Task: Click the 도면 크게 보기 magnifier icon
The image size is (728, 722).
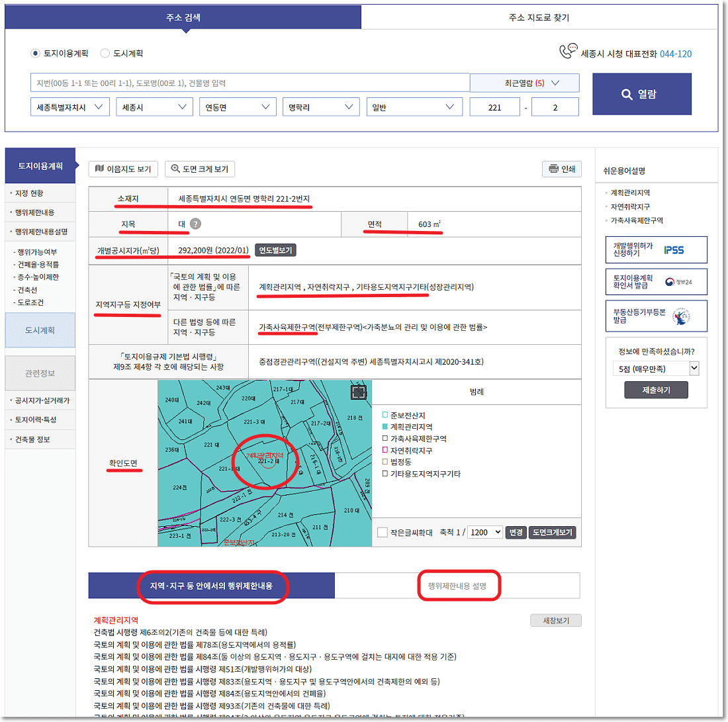Action: tap(175, 168)
